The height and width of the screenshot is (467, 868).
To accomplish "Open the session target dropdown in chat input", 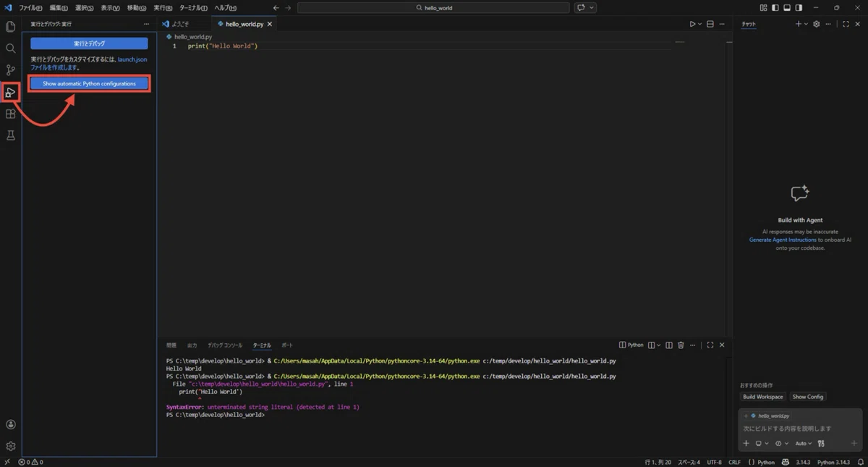I will tap(761, 443).
